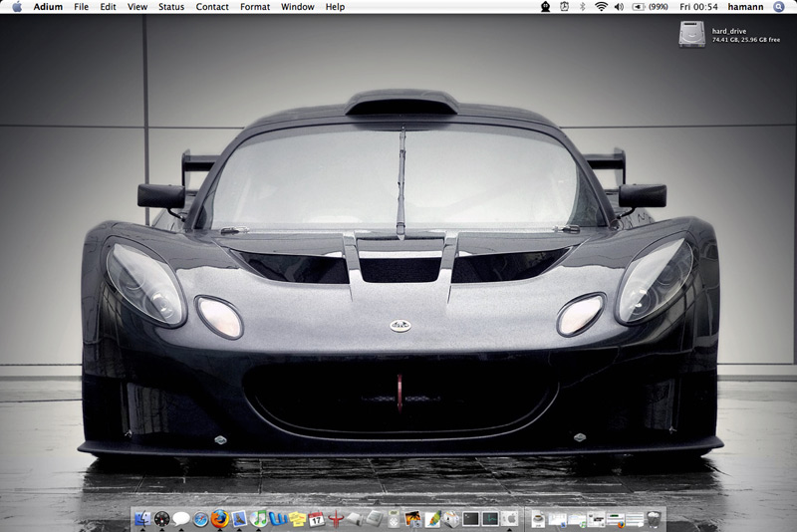Launch Firefox from the Dock
797x532 pixels.
point(219,518)
